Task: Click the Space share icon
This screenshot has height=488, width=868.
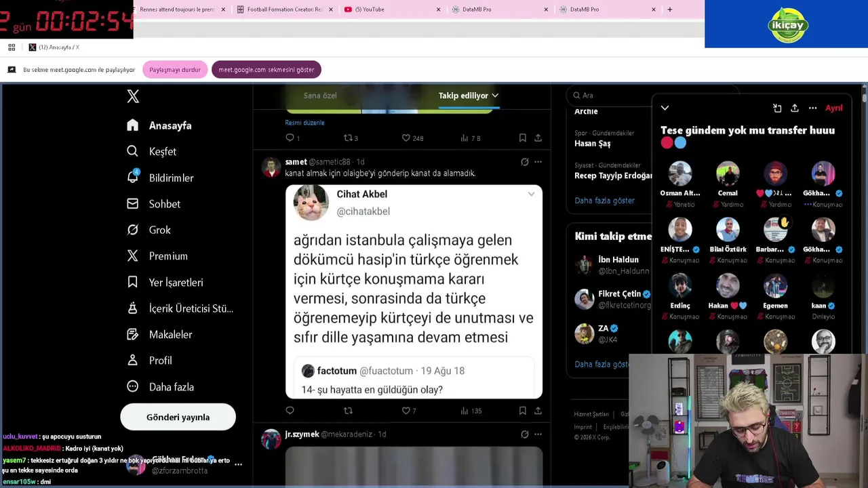Action: [795, 108]
